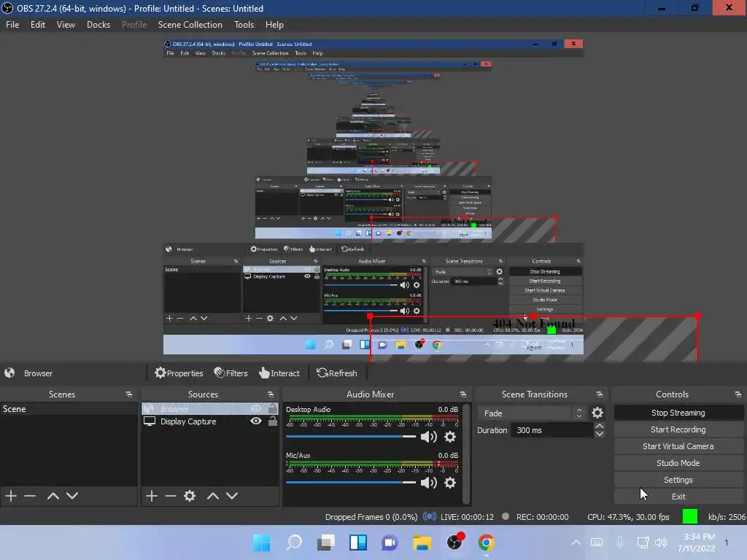The image size is (747, 560).
Task: Open the File menu
Action: click(12, 25)
